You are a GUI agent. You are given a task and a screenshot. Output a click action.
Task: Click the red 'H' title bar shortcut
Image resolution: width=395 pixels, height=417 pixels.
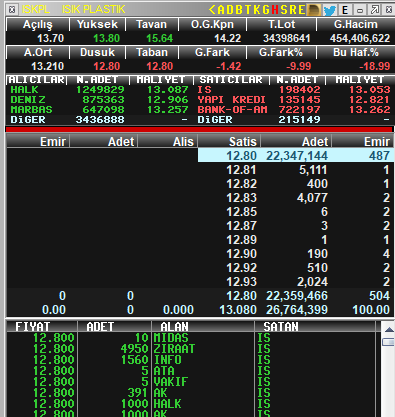pyautogui.click(x=275, y=10)
